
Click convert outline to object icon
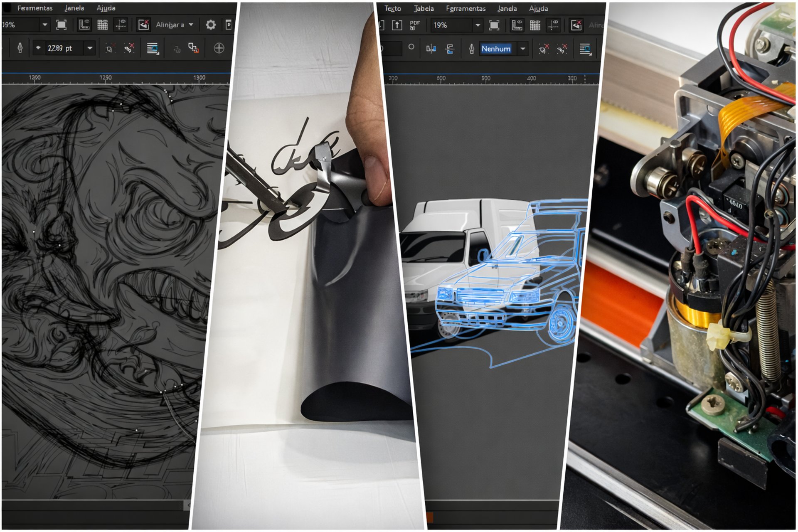[x=193, y=48]
